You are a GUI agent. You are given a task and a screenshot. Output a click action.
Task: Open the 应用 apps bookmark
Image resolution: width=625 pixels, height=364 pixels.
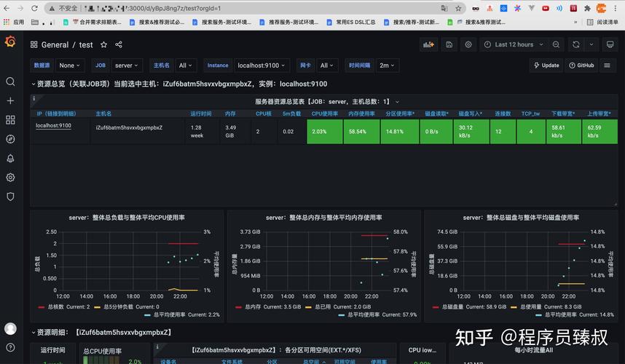pyautogui.click(x=14, y=23)
